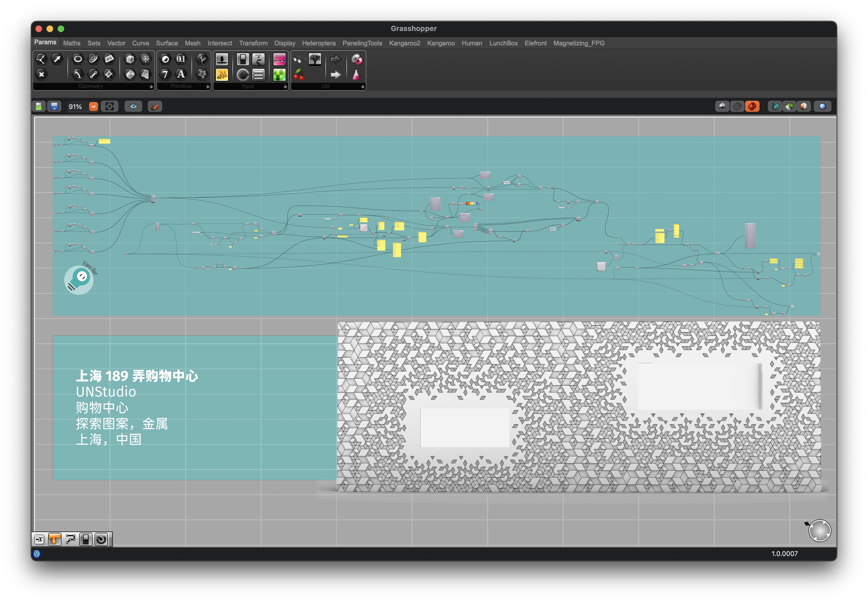Expand the Input panel group
This screenshot has width=868, height=602.
pyautogui.click(x=285, y=87)
